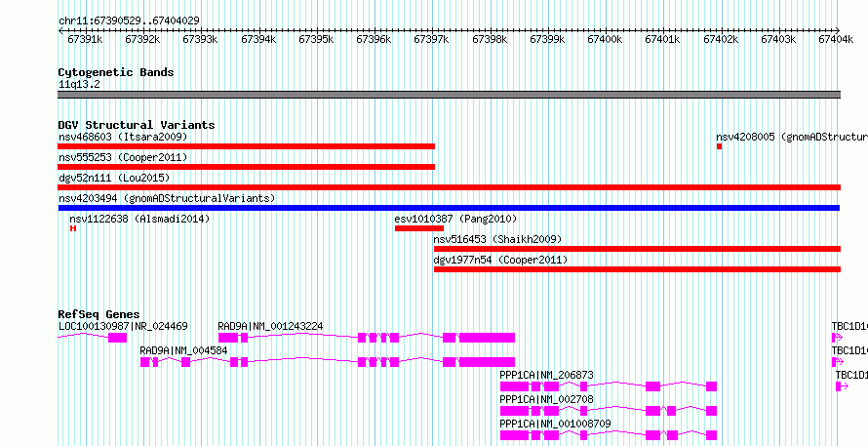This screenshot has width=868, height=446.
Task: Click the RAD9A NM_004584 first exon
Action: click(145, 362)
